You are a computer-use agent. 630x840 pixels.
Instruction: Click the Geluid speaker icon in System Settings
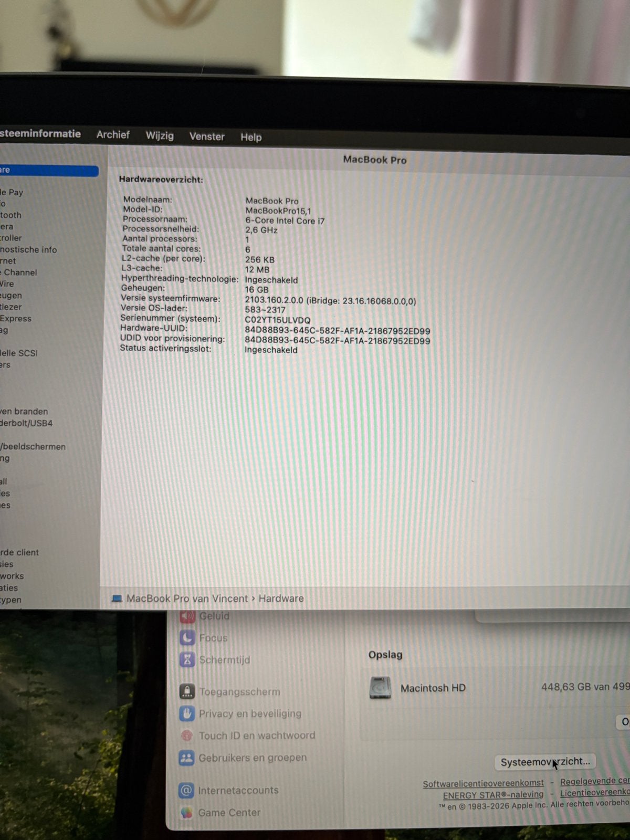coord(187,616)
